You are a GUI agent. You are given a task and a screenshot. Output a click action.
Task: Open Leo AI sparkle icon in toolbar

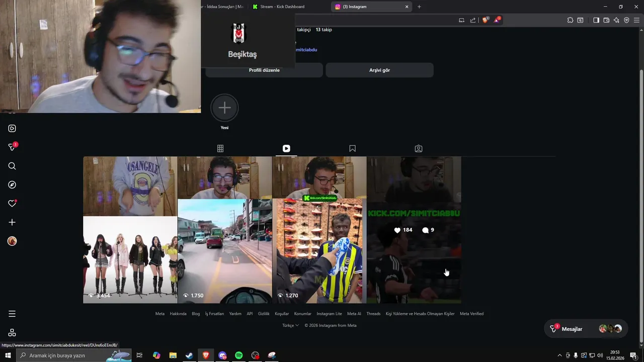[x=616, y=20]
